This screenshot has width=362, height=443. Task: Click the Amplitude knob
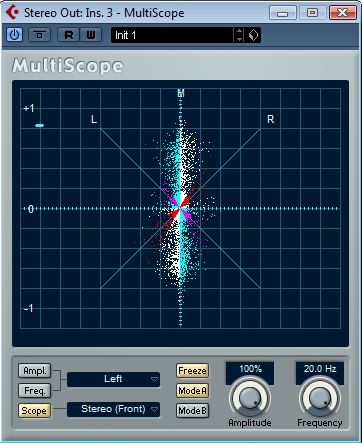(250, 398)
